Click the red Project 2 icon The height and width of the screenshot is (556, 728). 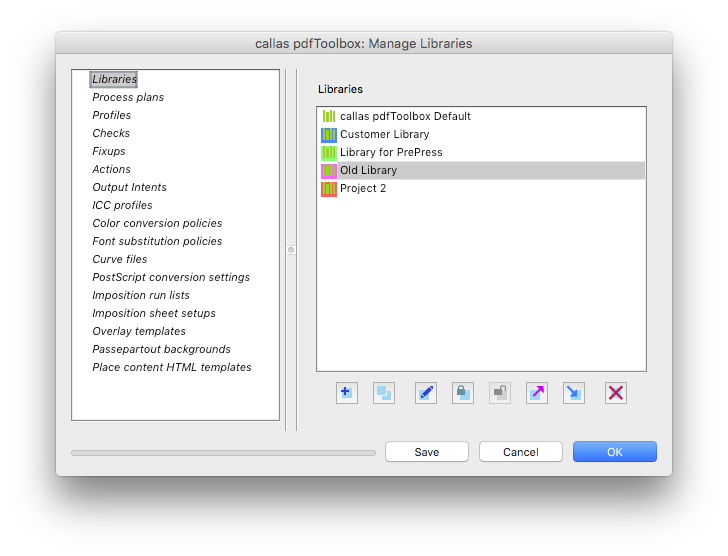(329, 189)
